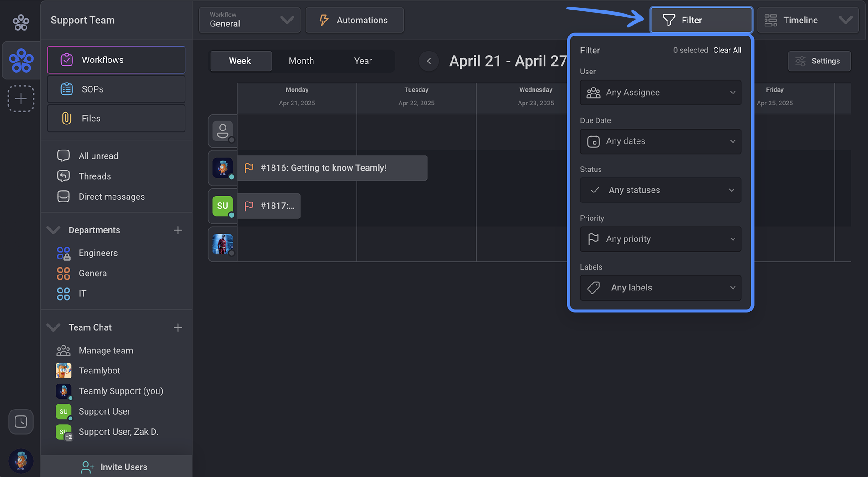
Task: Open the Any Assignee dropdown
Action: click(660, 93)
